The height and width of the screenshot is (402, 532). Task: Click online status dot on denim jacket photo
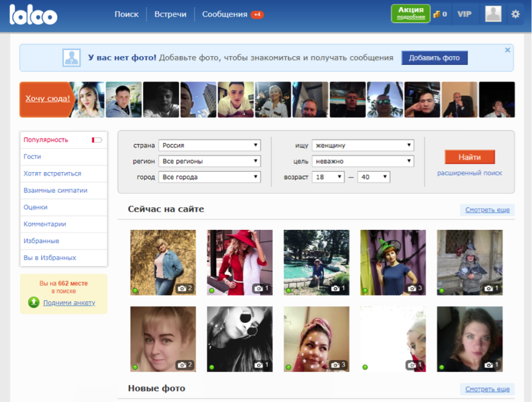[x=135, y=290]
